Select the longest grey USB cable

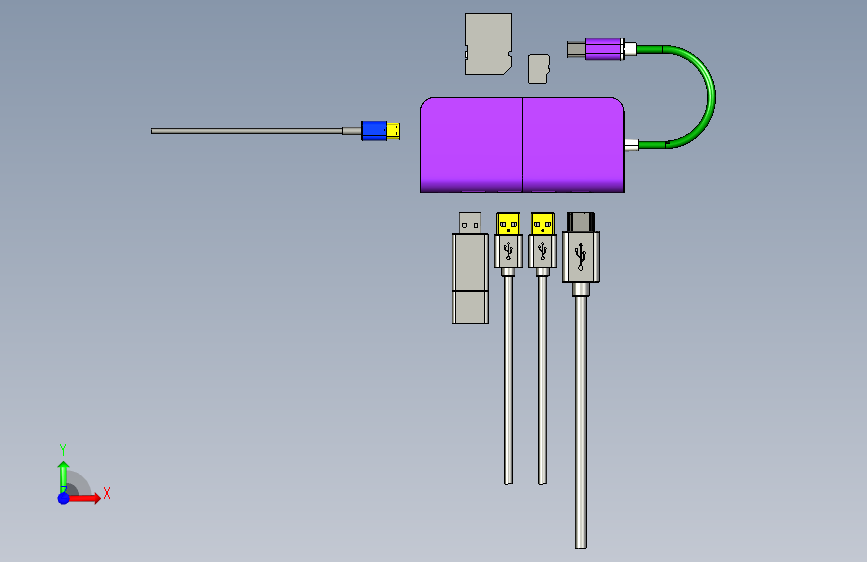coord(581,422)
